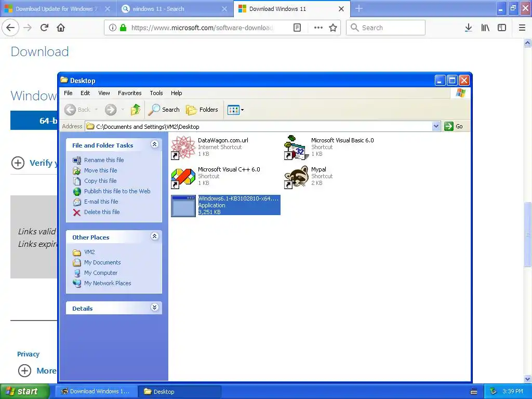Open site information icon in the URL bar
This screenshot has width=532, height=399.
[113, 28]
